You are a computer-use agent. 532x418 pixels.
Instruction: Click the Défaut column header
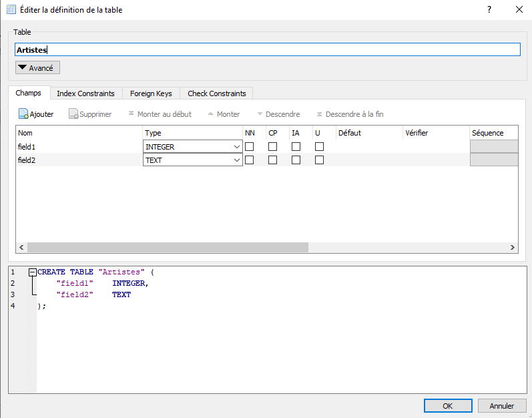pyautogui.click(x=369, y=133)
